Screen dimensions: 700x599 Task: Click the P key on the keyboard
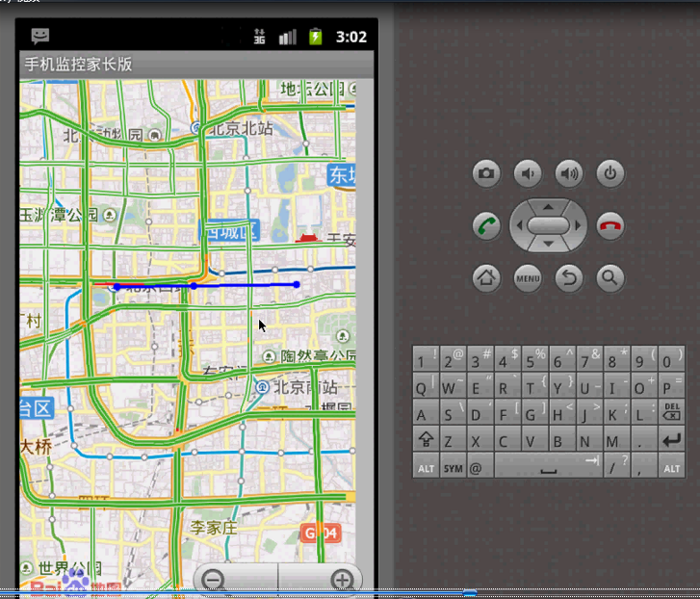[671, 386]
